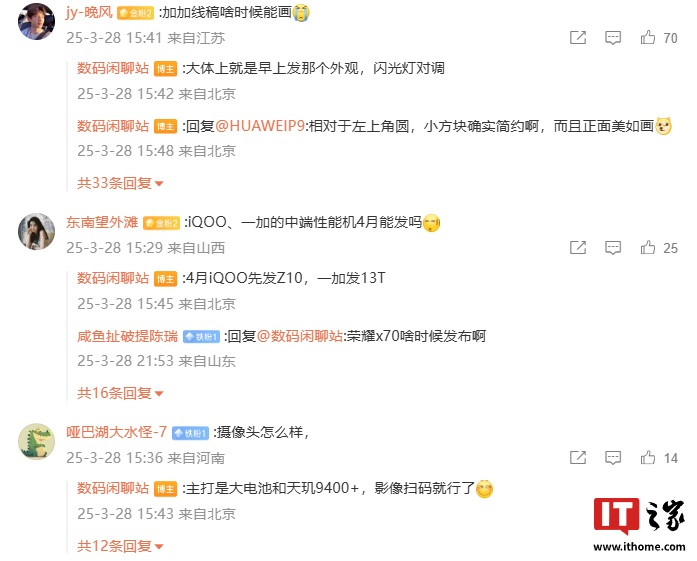Expand 共12条回复 replies
The width and height of the screenshot is (697, 561).
(x=120, y=546)
